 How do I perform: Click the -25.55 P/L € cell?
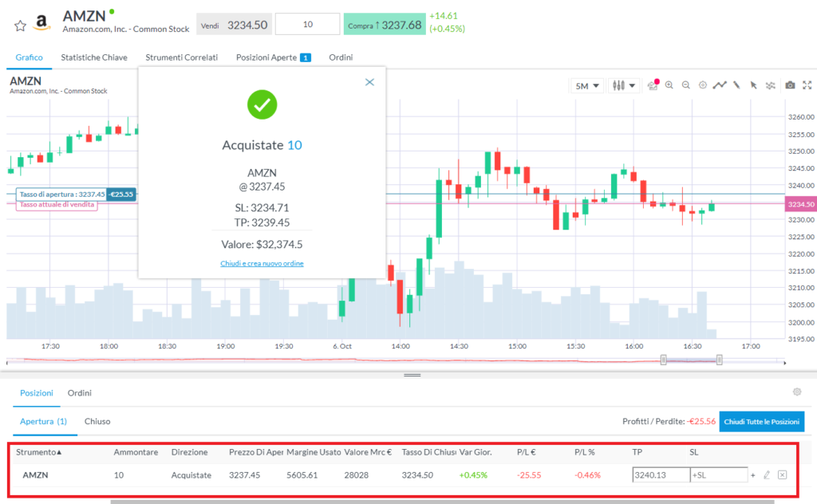pos(529,474)
